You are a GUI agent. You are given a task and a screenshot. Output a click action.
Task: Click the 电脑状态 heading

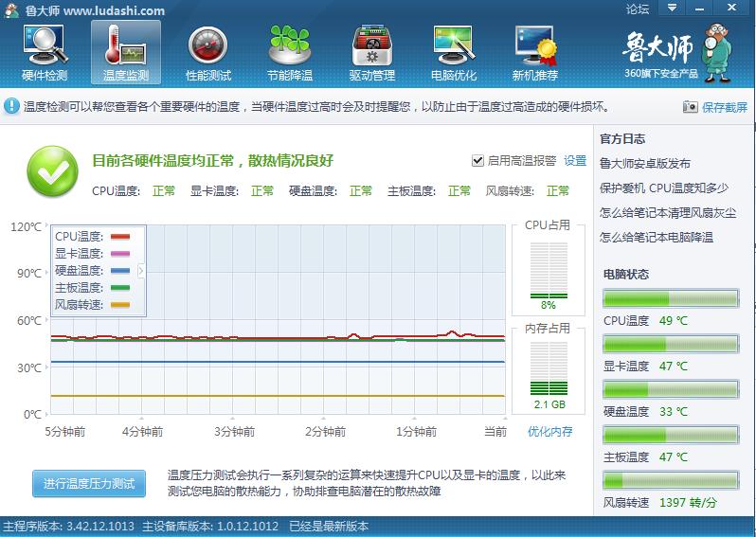(626, 275)
